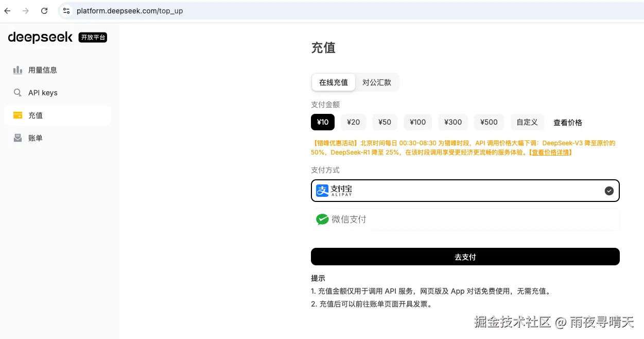
Task: Click the 错峰优惠活动 promo text
Action: point(463,148)
